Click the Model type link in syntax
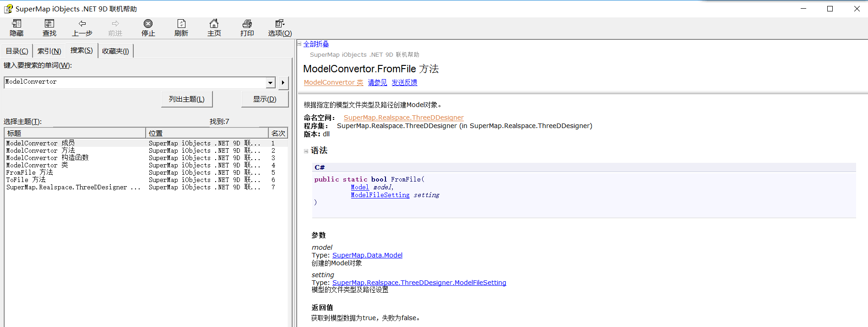868x327 pixels. [360, 187]
